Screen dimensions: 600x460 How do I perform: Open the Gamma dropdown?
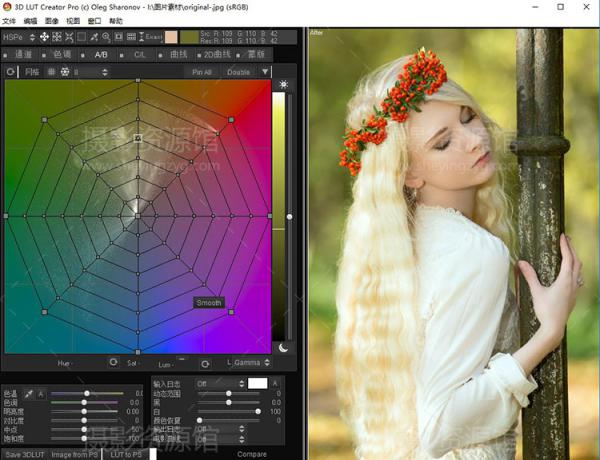click(251, 362)
